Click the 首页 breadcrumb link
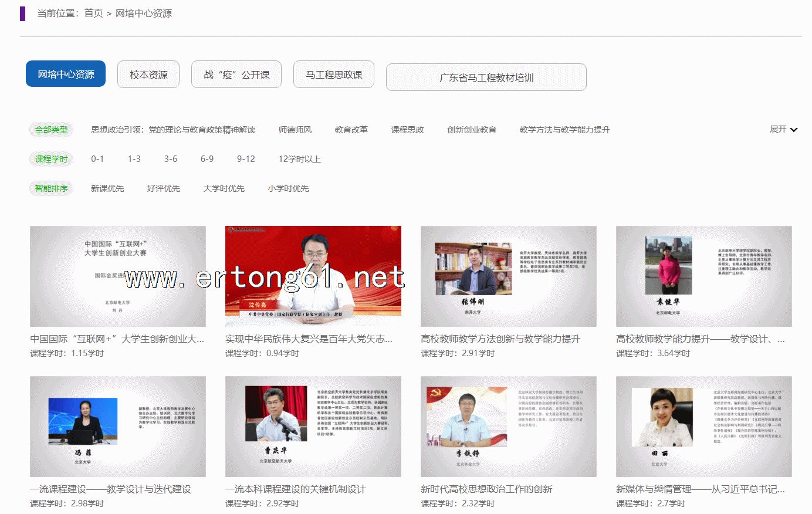This screenshot has height=514, width=812. [x=93, y=13]
